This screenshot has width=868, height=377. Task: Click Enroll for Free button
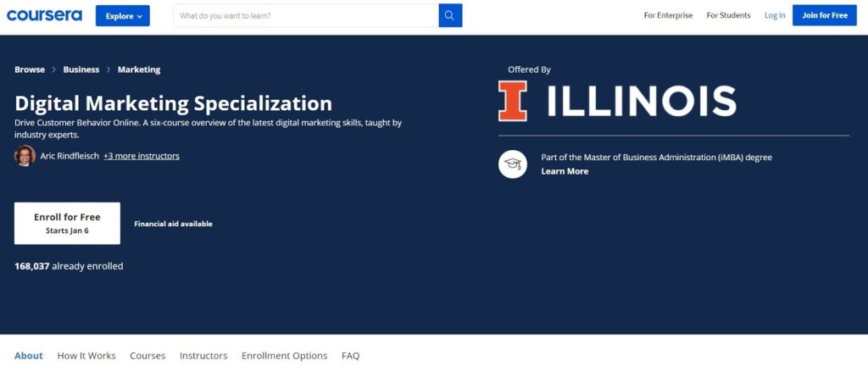tap(67, 223)
